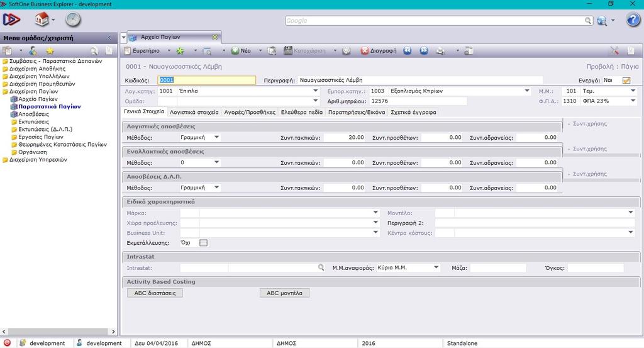Click the Περιγραφή input field

(420, 80)
